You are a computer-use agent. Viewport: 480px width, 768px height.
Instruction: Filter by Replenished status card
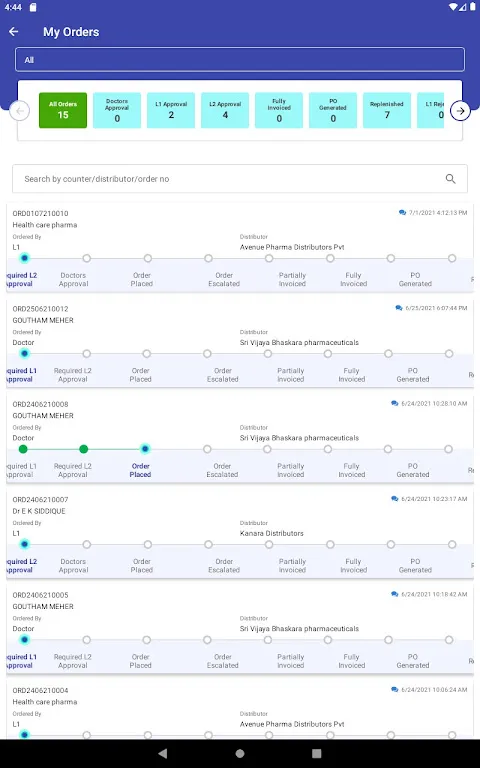[x=387, y=111]
